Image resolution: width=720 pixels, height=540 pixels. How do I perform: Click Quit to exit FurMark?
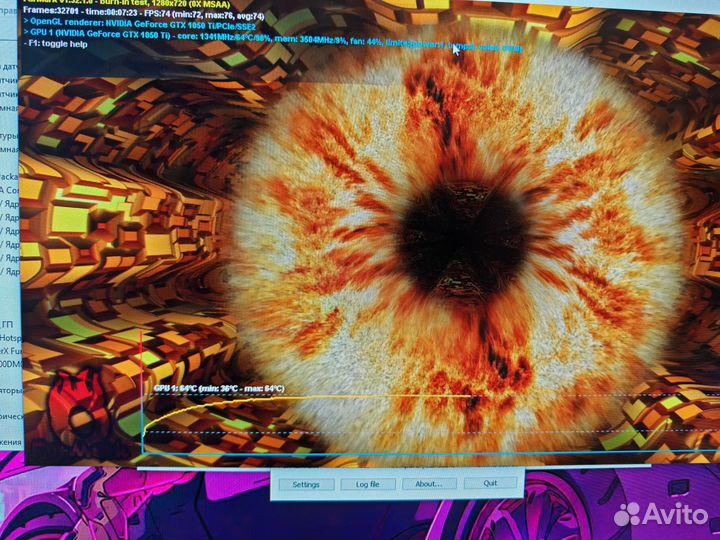click(490, 483)
